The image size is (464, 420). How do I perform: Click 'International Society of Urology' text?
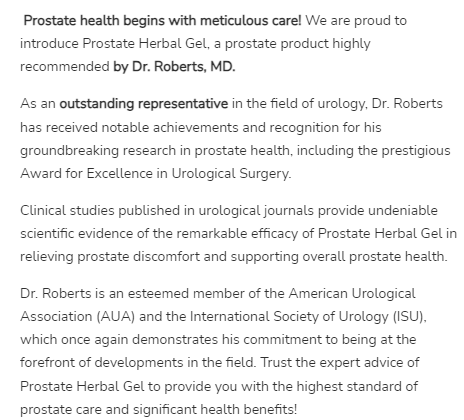coord(289,316)
